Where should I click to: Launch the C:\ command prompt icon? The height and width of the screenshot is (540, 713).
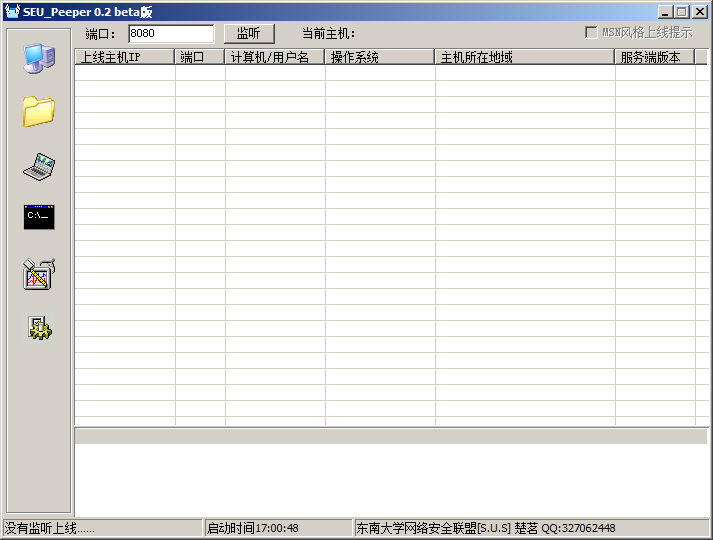[x=39, y=217]
